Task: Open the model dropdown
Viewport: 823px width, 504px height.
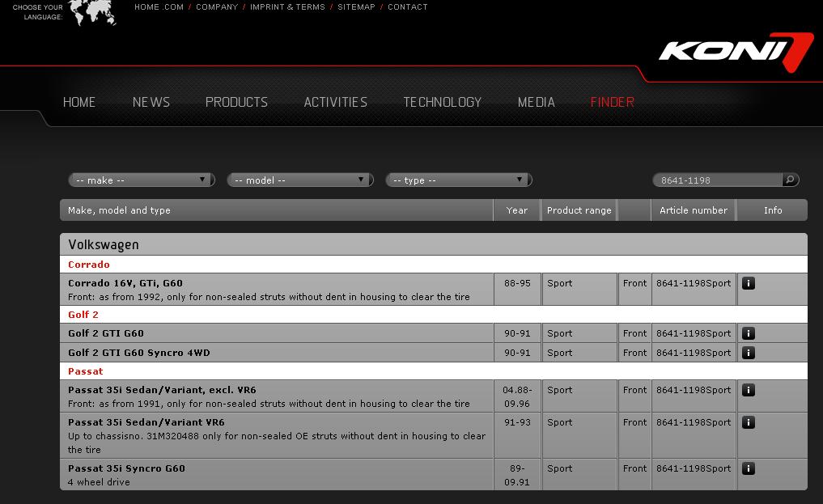Action: click(300, 180)
